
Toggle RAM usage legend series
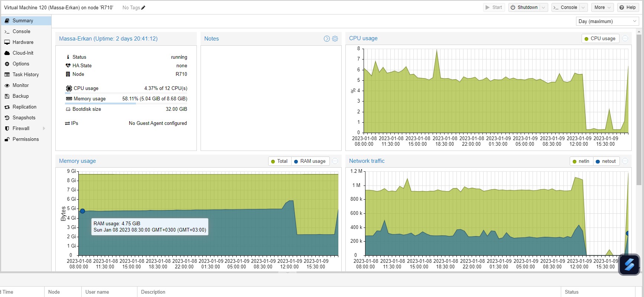(x=310, y=161)
